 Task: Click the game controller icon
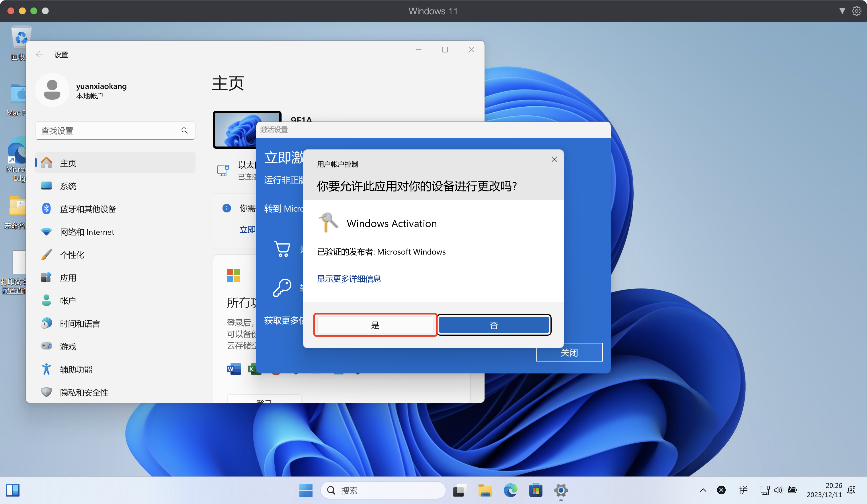[46, 345]
